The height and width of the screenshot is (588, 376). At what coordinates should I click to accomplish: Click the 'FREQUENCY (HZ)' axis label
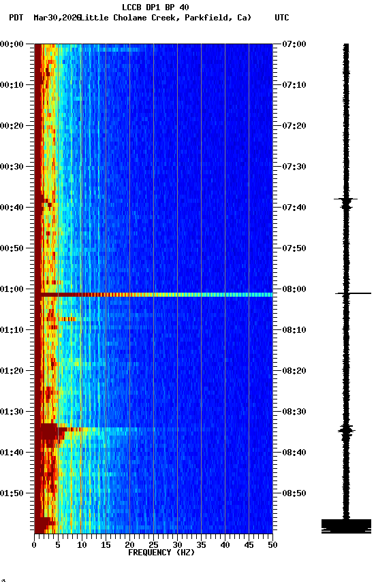[x=161, y=553]
